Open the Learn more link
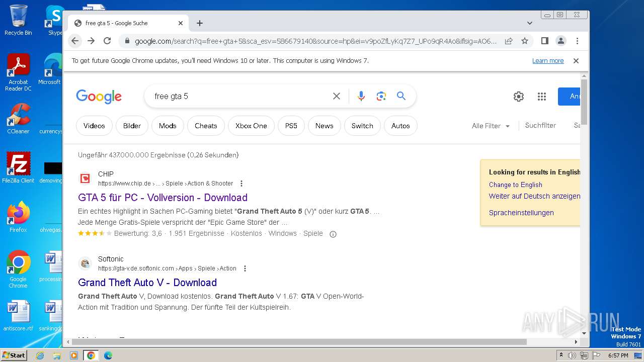 (x=548, y=61)
